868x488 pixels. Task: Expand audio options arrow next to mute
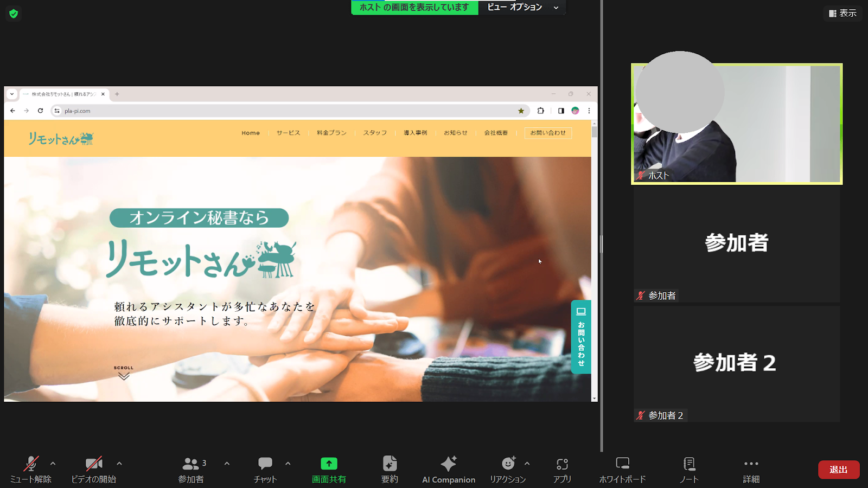tap(53, 464)
